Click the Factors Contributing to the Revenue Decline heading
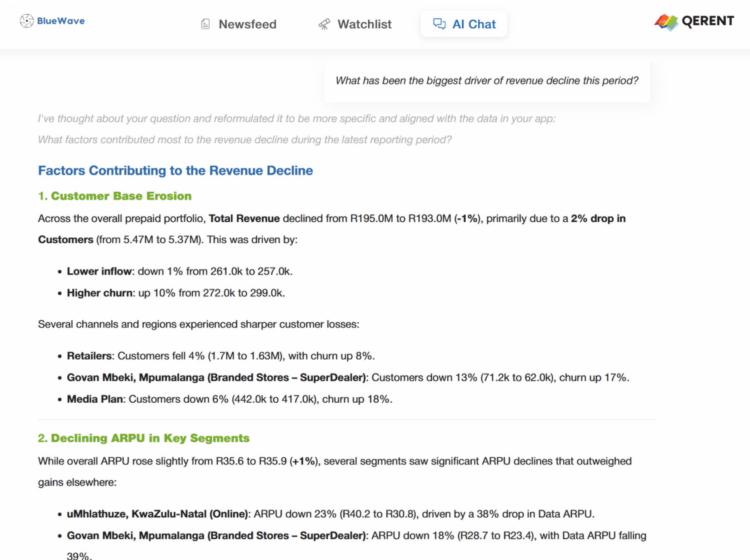The width and height of the screenshot is (750, 560). point(175,170)
